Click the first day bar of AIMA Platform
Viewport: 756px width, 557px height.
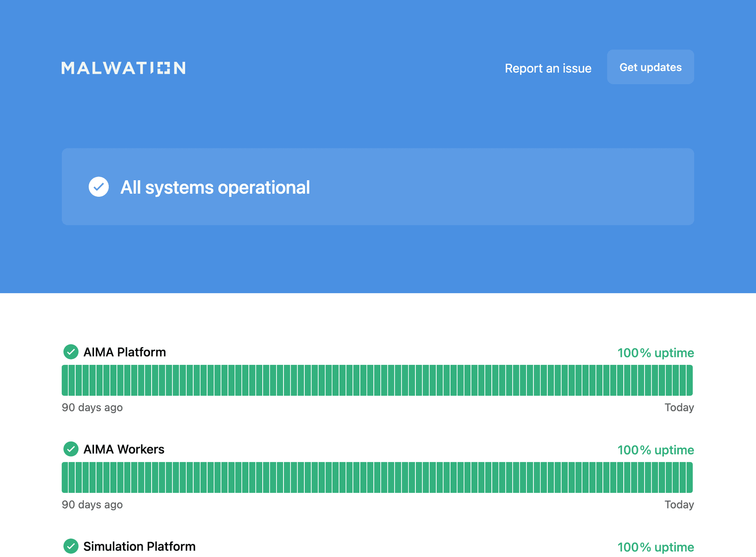65,380
